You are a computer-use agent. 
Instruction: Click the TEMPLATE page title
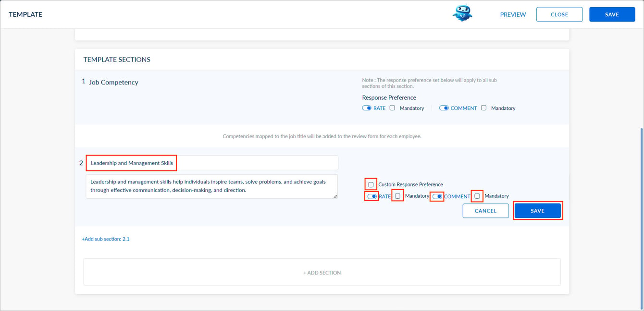click(25, 14)
